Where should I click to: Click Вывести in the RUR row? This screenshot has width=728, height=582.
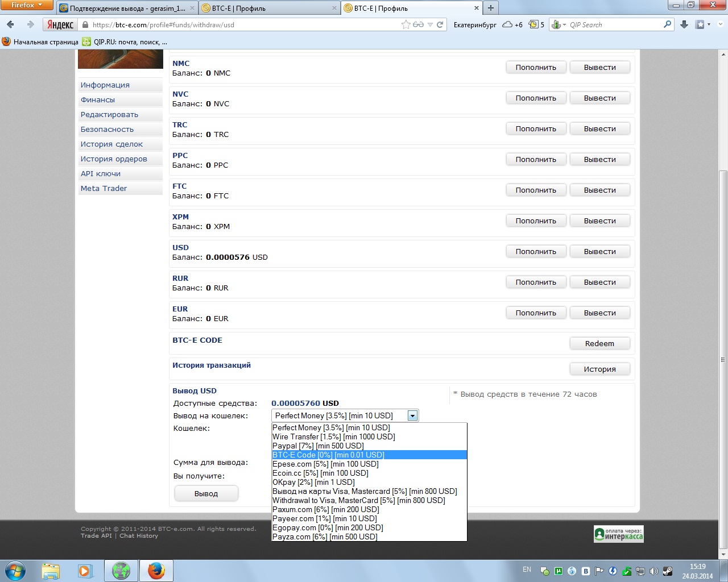tap(600, 282)
